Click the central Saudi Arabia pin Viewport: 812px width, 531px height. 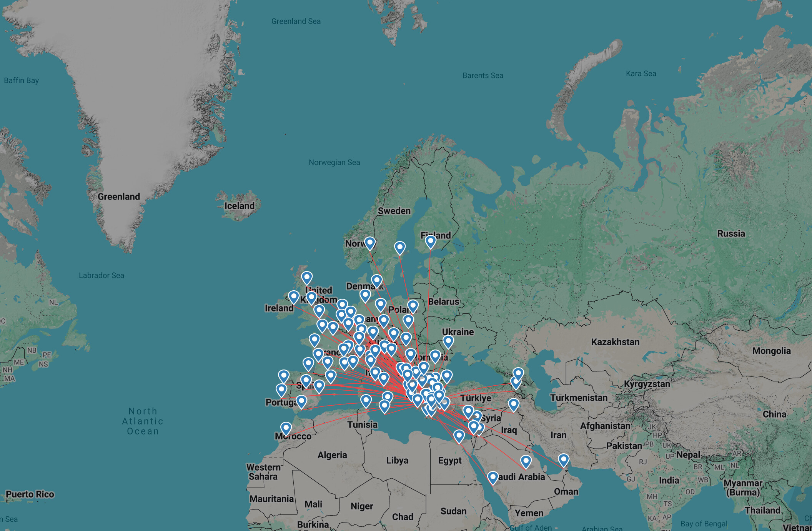[526, 461]
